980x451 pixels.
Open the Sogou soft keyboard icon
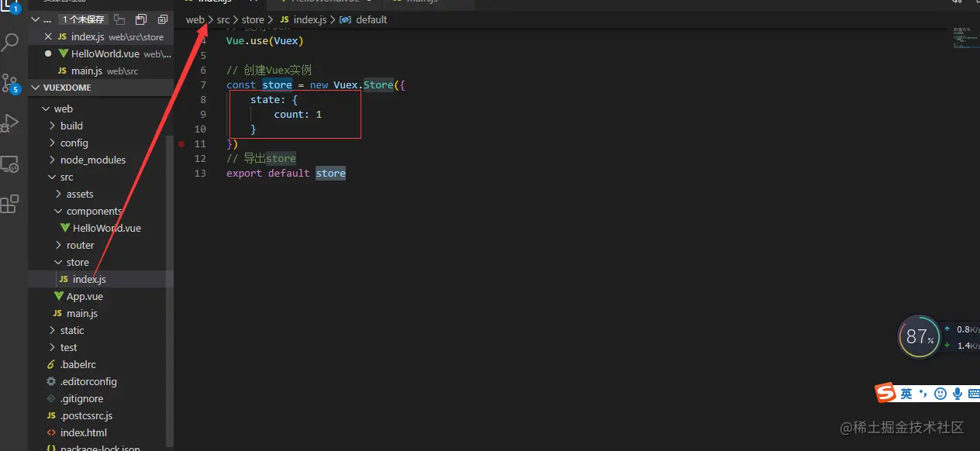(x=975, y=394)
